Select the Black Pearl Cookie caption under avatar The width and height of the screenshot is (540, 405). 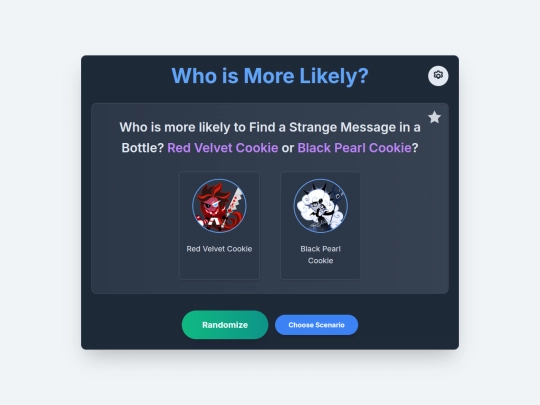(321, 255)
